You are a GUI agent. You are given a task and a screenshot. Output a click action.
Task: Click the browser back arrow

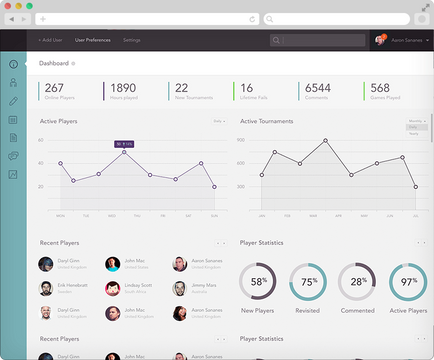(12, 19)
